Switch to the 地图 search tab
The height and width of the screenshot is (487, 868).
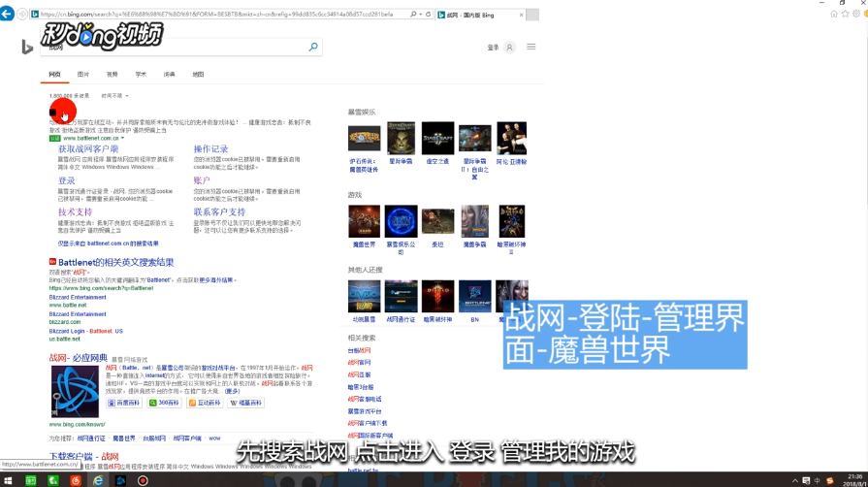point(198,75)
